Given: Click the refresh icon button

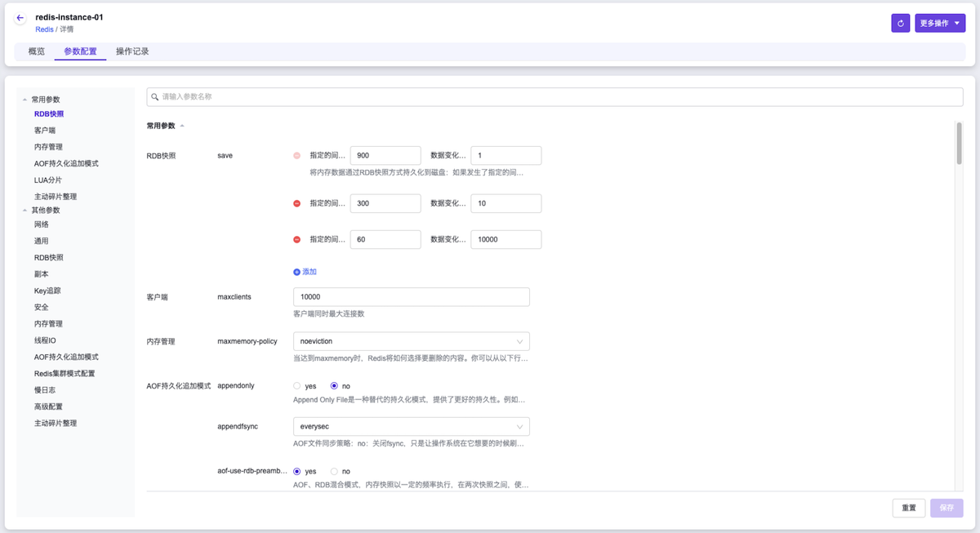Looking at the screenshot, I should 900,24.
